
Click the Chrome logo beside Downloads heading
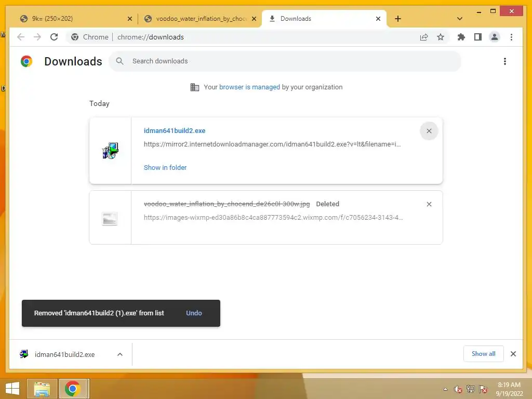pos(26,61)
